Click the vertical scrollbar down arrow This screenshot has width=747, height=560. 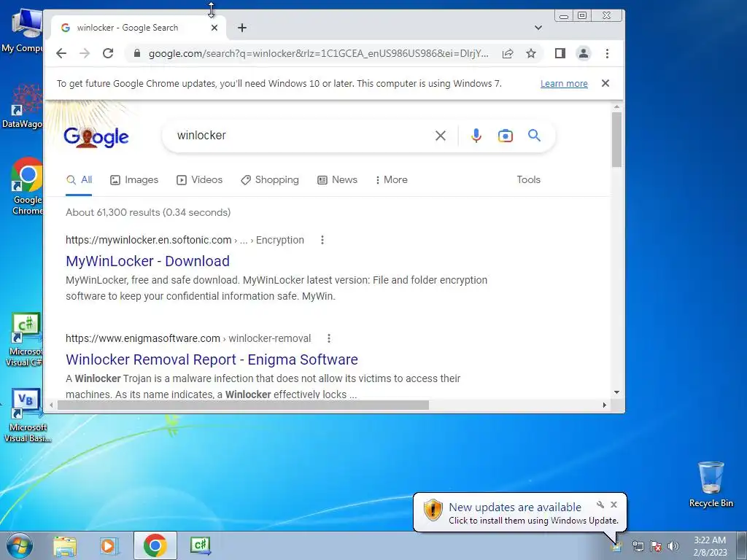pyautogui.click(x=617, y=392)
